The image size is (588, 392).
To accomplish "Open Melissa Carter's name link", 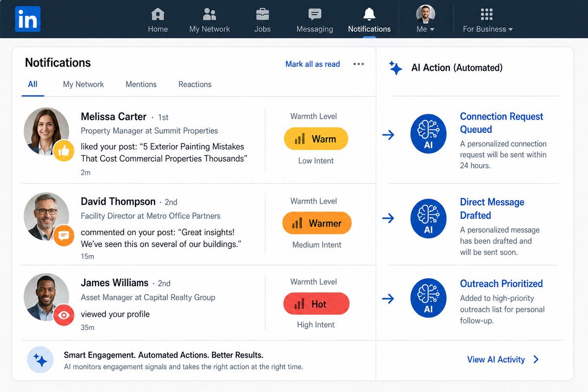I will [x=114, y=117].
